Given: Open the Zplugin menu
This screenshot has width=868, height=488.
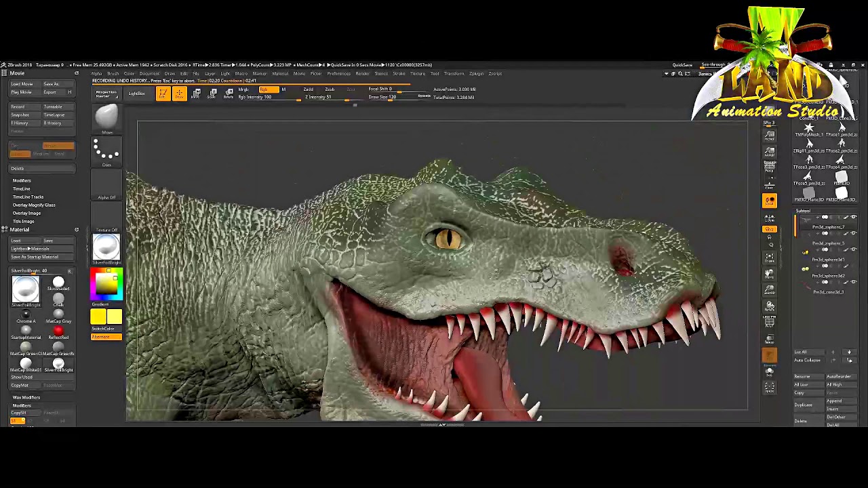Looking at the screenshot, I should [476, 73].
